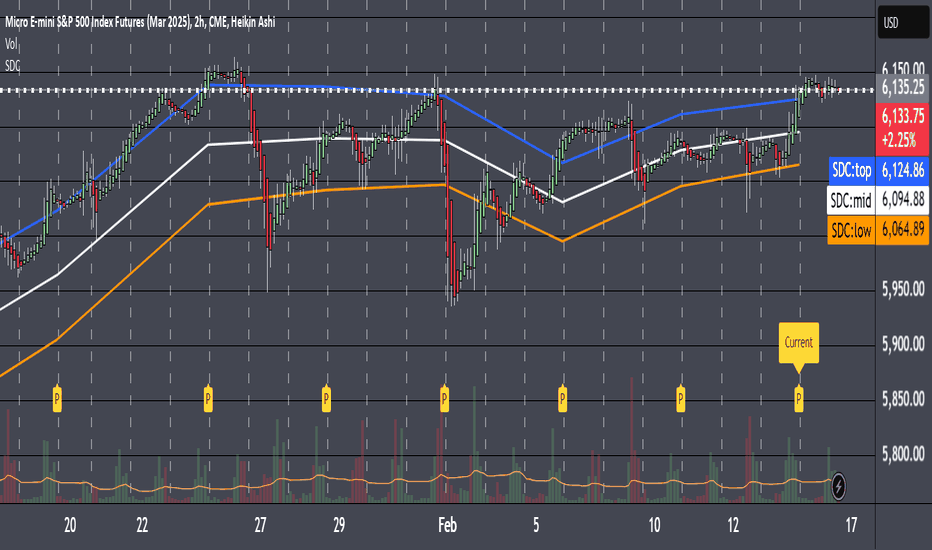Click the Vol indicator label
Screen dimensions: 932x550
tap(11, 44)
